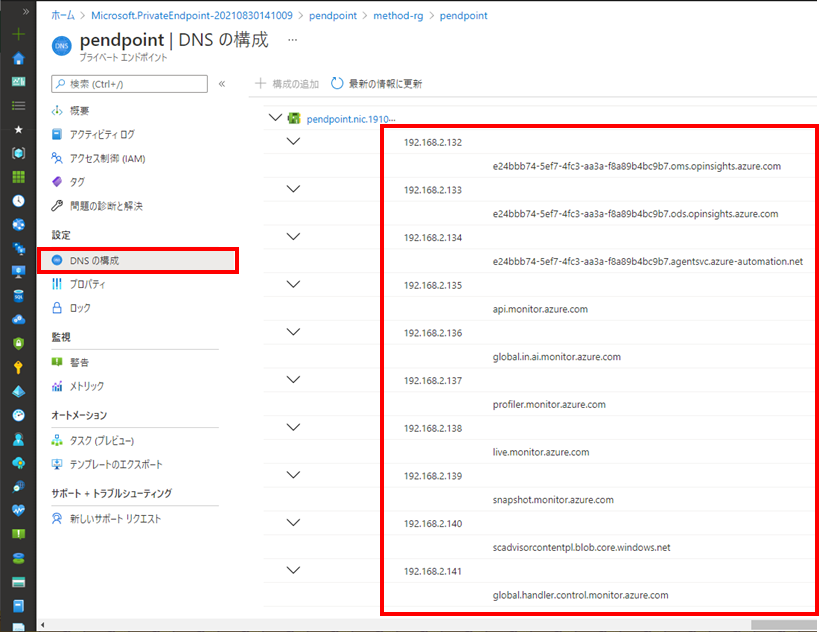Expand the portal sidebar with the double-chevron
Image resolution: width=819 pixels, height=632 pixels.
pyautogui.click(x=26, y=11)
